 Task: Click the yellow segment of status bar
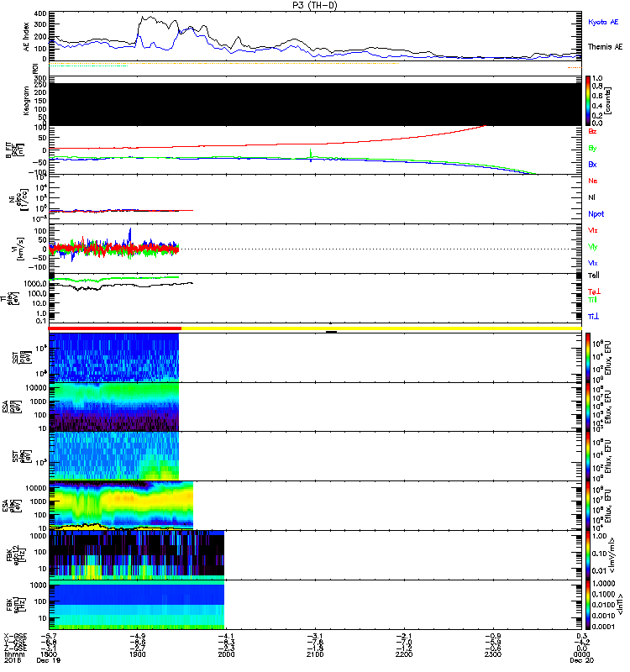coord(382,328)
